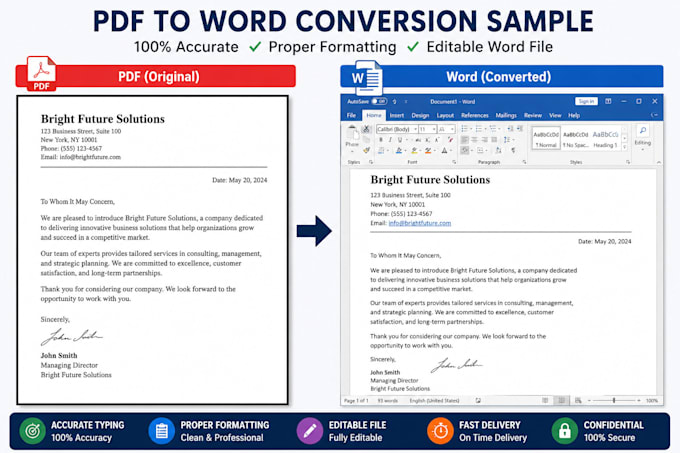Switch to Print Layout view in status bar
The image size is (680, 453).
(562, 401)
